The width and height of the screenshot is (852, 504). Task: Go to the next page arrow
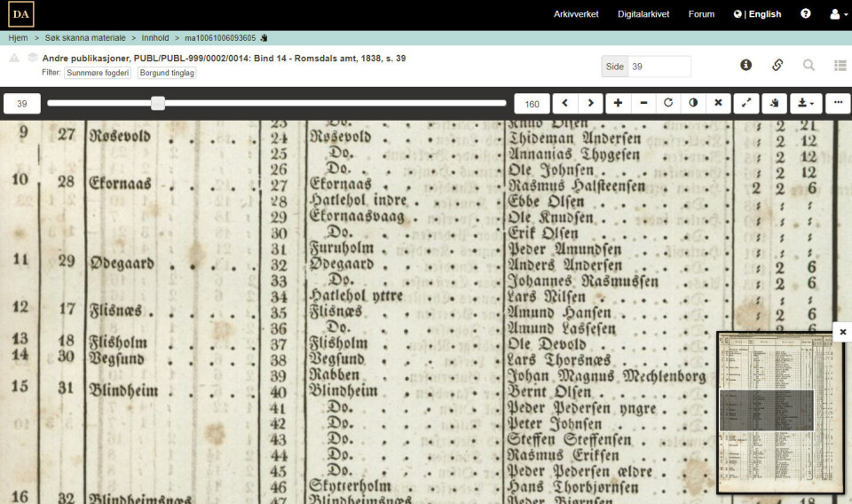(590, 103)
